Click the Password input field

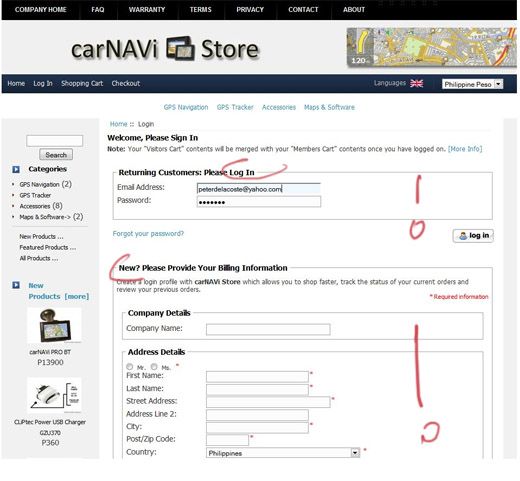point(259,202)
